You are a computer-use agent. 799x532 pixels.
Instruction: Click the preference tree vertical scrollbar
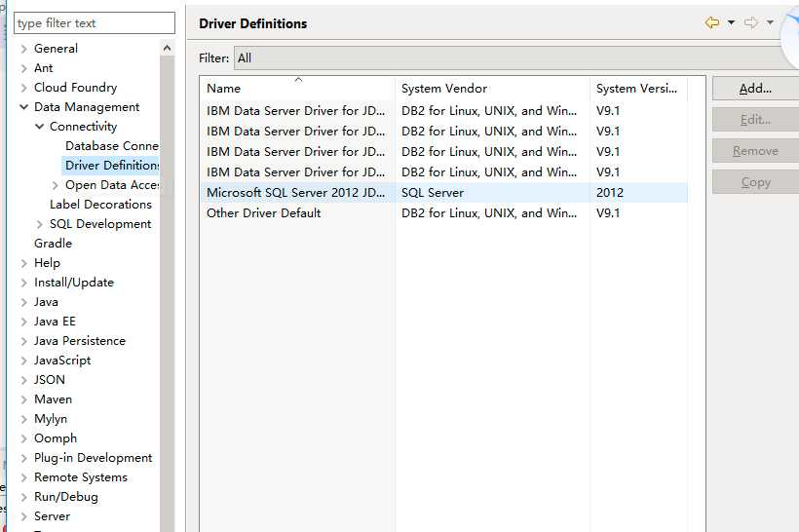pos(168,293)
